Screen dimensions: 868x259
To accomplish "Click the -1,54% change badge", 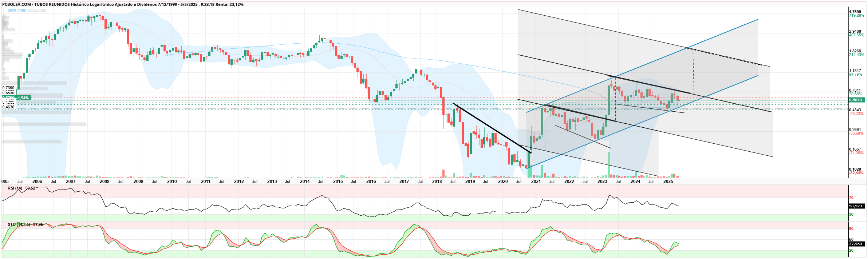I will (x=23, y=98).
